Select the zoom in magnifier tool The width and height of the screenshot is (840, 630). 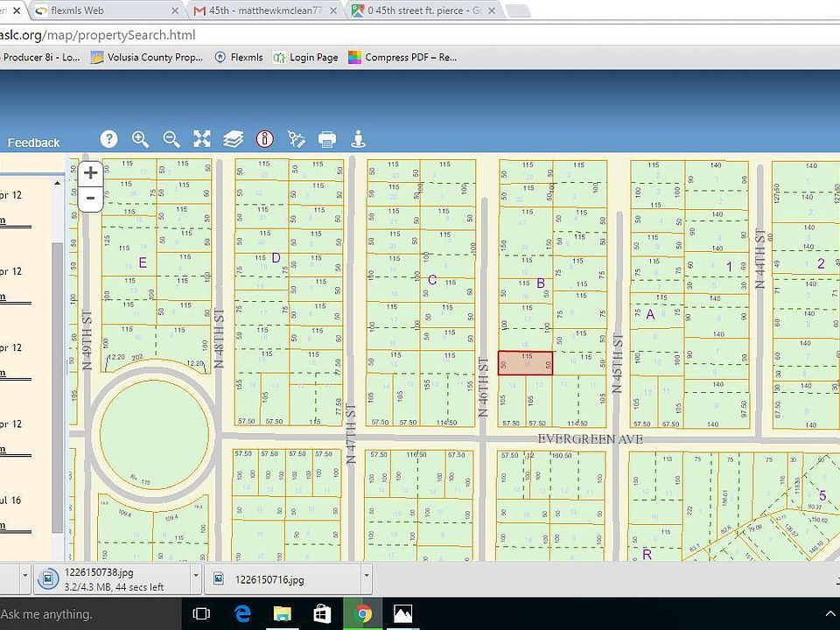coord(140,139)
